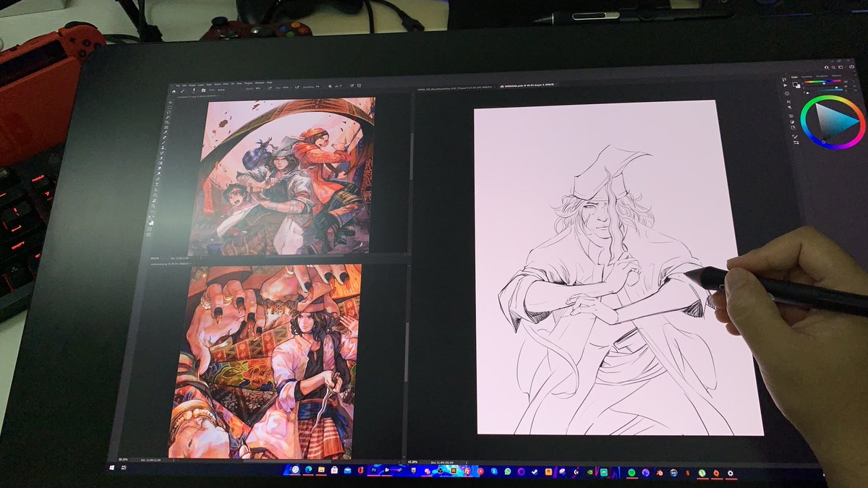The height and width of the screenshot is (488, 868).
Task: Switch to the Gradients panel tab
Action: coord(822,76)
